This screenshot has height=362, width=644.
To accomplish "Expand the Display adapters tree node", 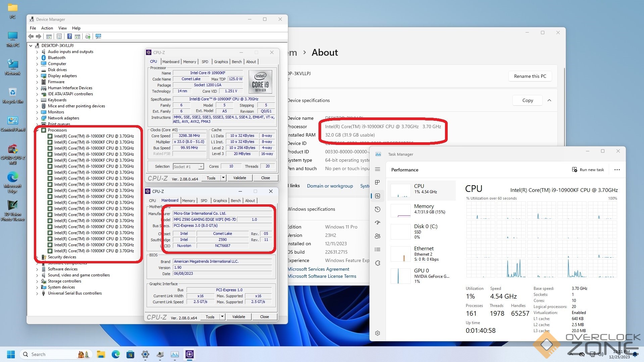I will tap(37, 76).
